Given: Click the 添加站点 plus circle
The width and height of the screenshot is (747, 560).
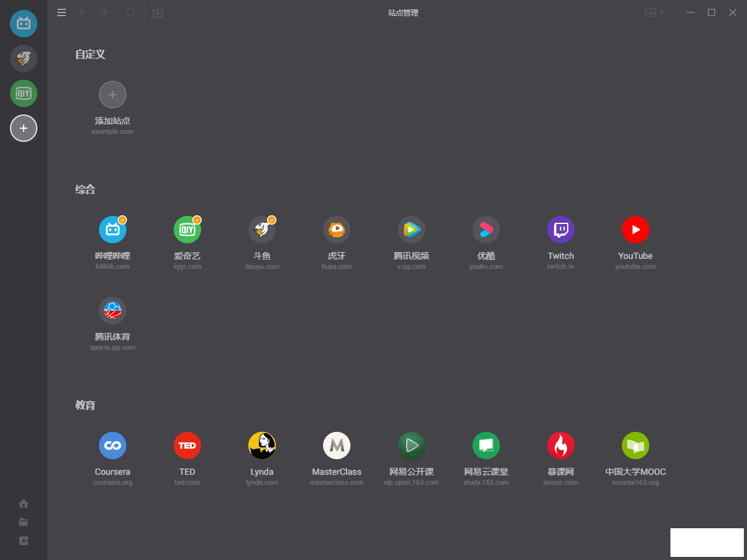Looking at the screenshot, I should tap(113, 95).
